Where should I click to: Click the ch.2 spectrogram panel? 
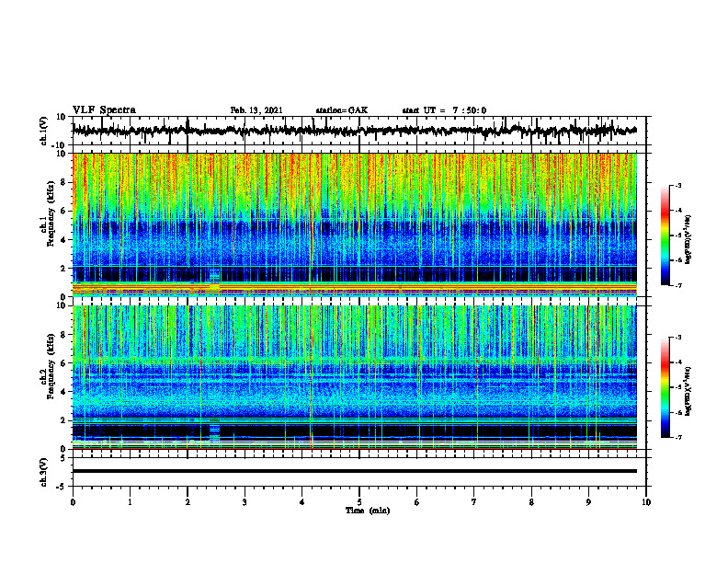[x=354, y=377]
